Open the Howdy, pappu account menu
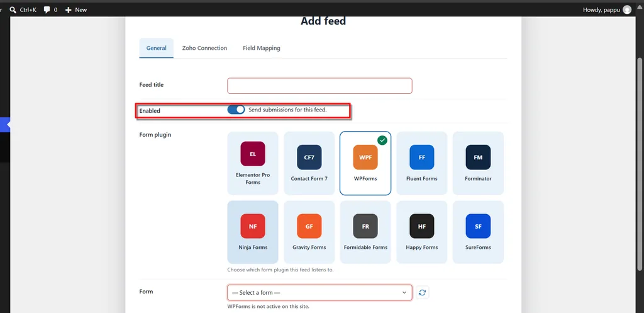 607,9
